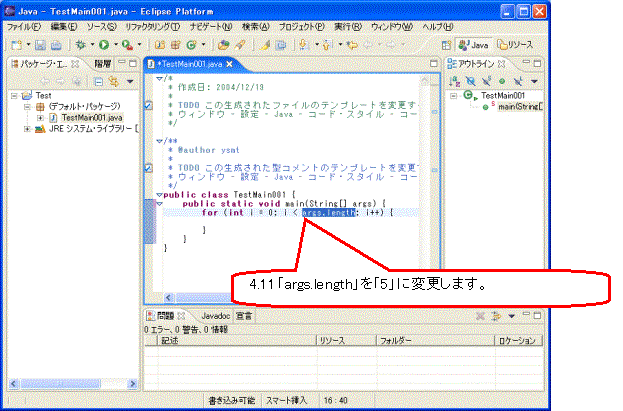623x411 pixels.
Task: Click the Print icon in the toolbar
Action: tap(56, 45)
